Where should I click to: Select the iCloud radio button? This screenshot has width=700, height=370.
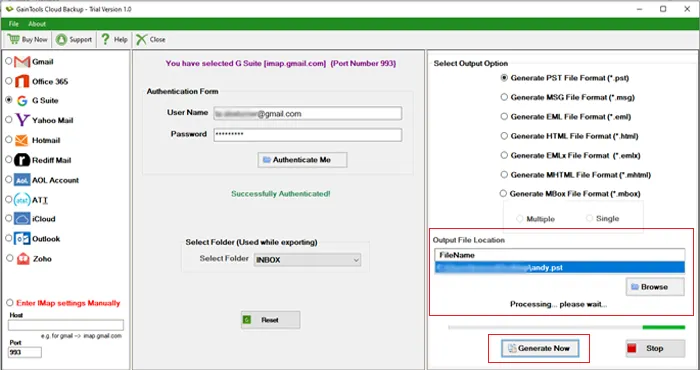(9, 218)
